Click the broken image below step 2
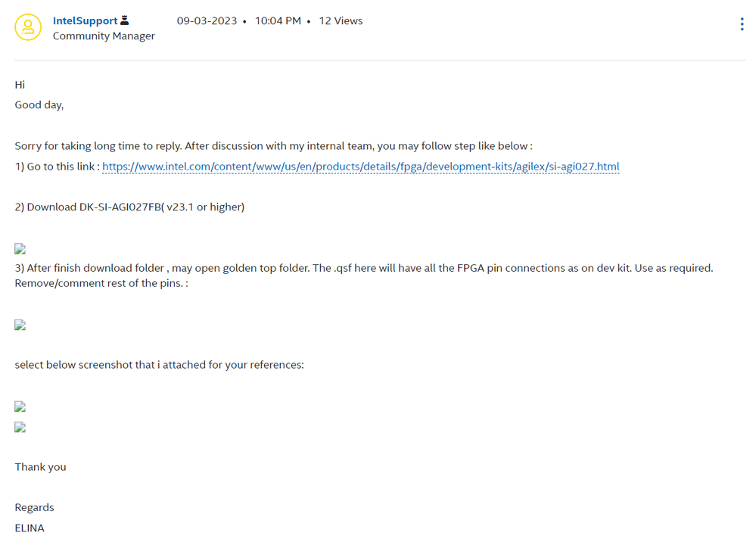 pyautogui.click(x=20, y=248)
